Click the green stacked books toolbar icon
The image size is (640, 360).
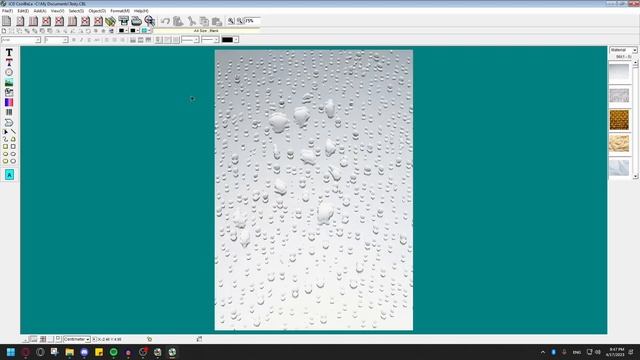tap(110, 21)
